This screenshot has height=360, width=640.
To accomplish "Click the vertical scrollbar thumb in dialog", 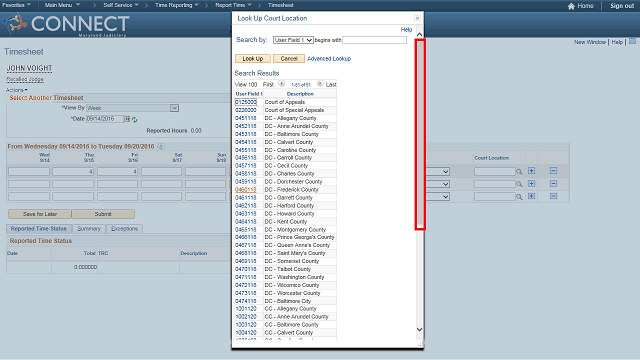I will click(420, 134).
